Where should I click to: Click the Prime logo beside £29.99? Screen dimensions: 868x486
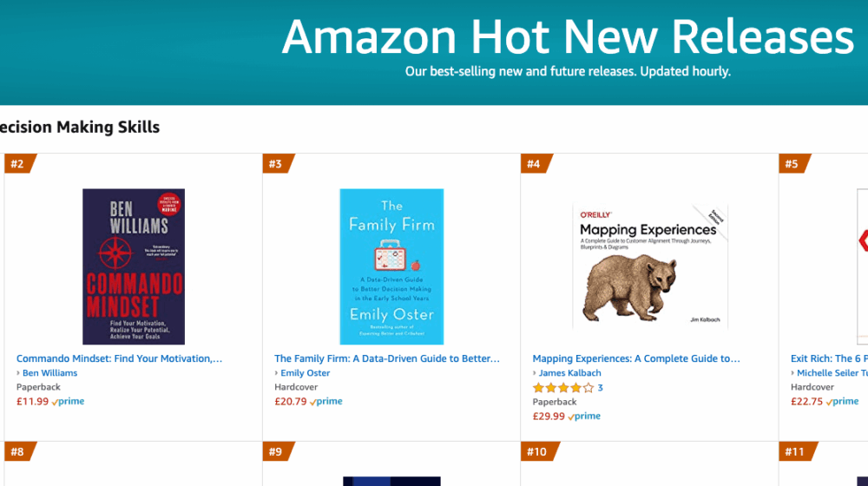[x=584, y=417]
